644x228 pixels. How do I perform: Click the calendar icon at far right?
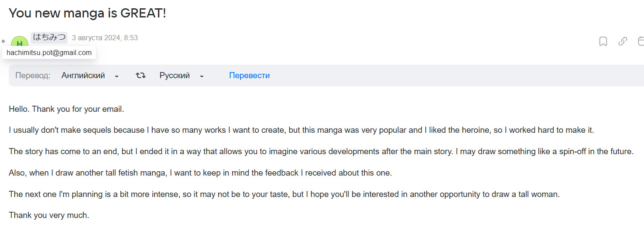coord(641,41)
